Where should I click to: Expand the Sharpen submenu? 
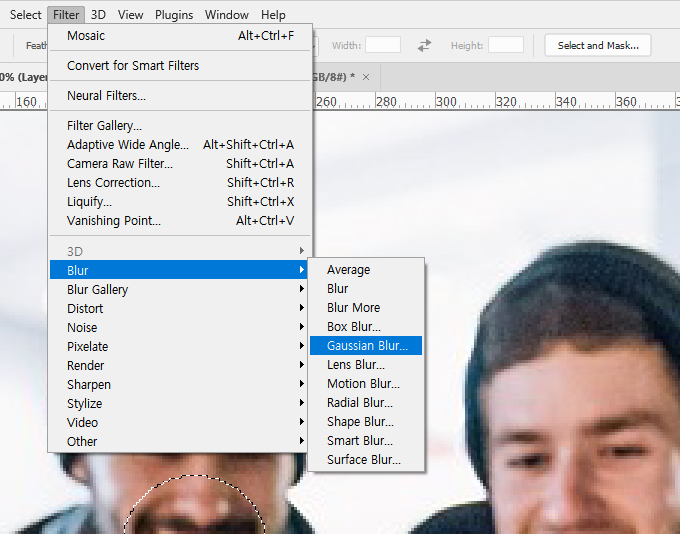coord(179,385)
